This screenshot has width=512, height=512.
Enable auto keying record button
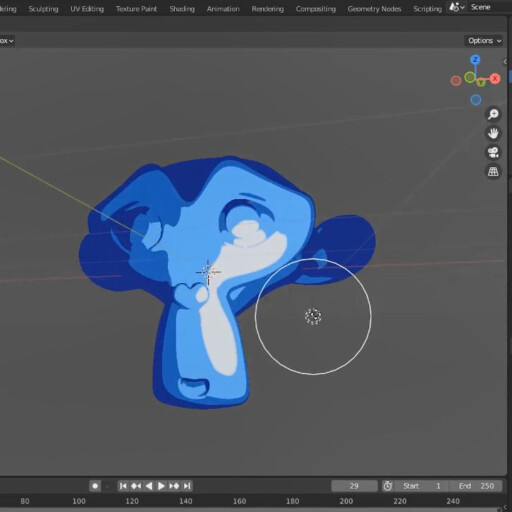95,486
